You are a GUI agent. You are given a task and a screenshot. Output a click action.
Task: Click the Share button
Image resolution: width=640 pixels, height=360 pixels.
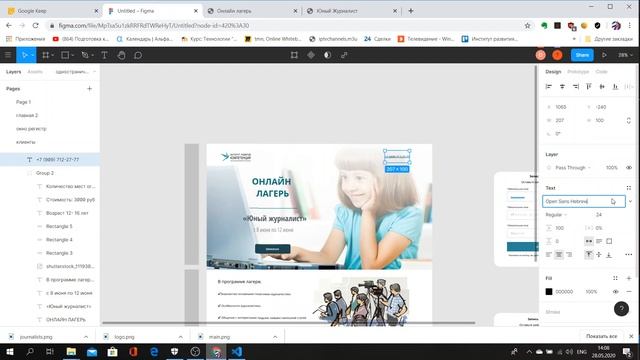click(582, 55)
